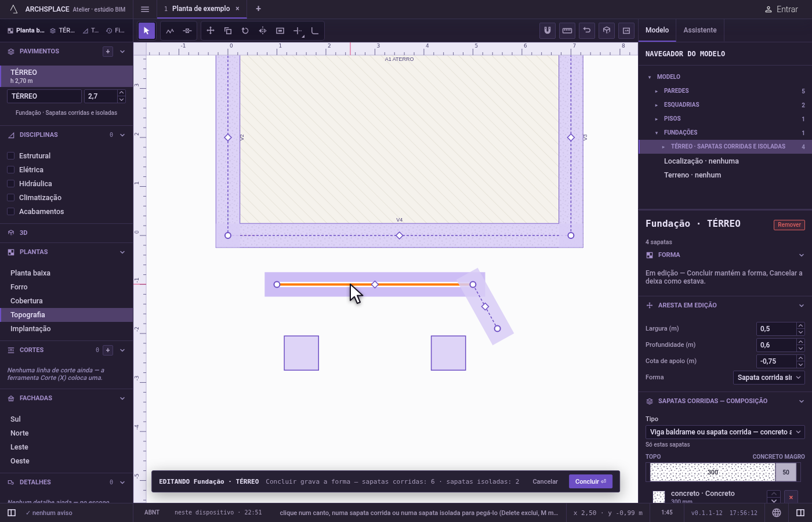This screenshot has height=522, width=812.
Task: Select the Modelo tab
Action: point(657,30)
